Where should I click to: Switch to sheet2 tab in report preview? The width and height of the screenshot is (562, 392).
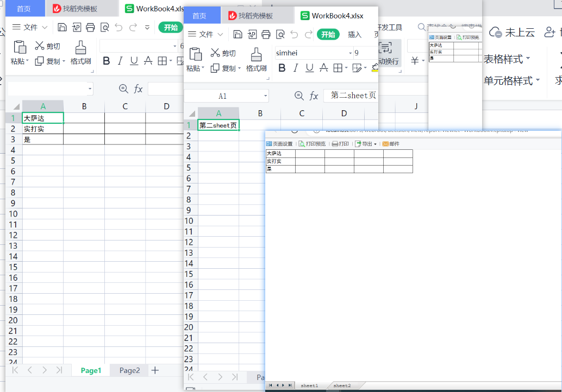tap(342, 385)
